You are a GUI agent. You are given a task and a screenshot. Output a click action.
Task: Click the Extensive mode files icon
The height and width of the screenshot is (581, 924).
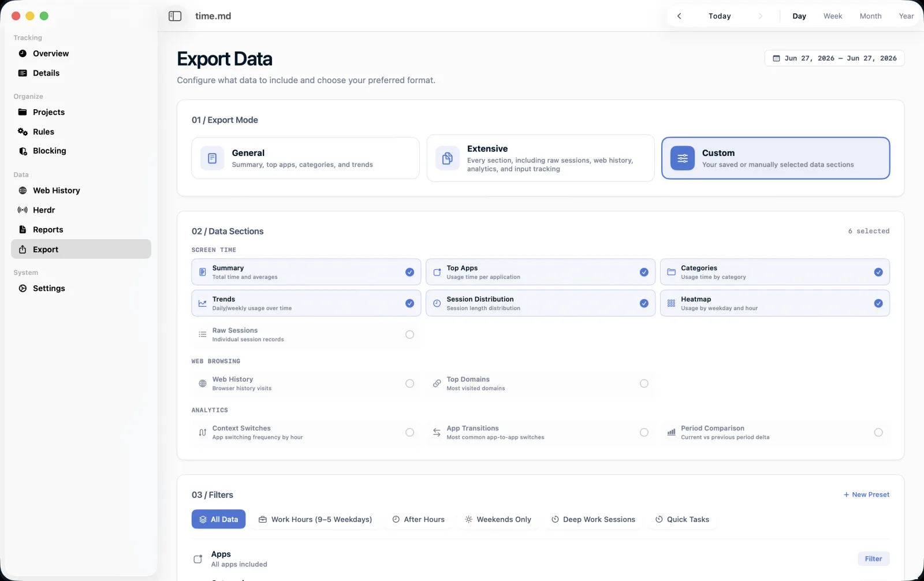click(448, 158)
